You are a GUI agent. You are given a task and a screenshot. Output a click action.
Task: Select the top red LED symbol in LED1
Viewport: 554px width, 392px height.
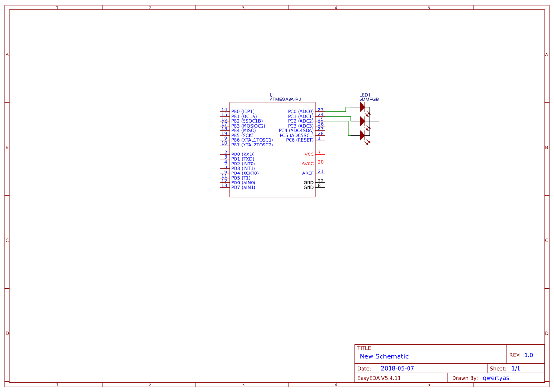[x=363, y=107]
